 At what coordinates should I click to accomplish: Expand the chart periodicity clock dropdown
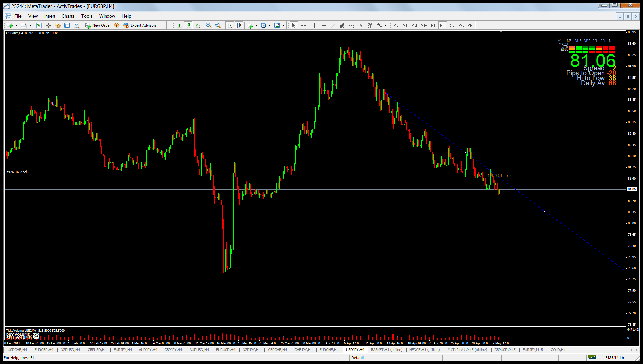tap(270, 25)
